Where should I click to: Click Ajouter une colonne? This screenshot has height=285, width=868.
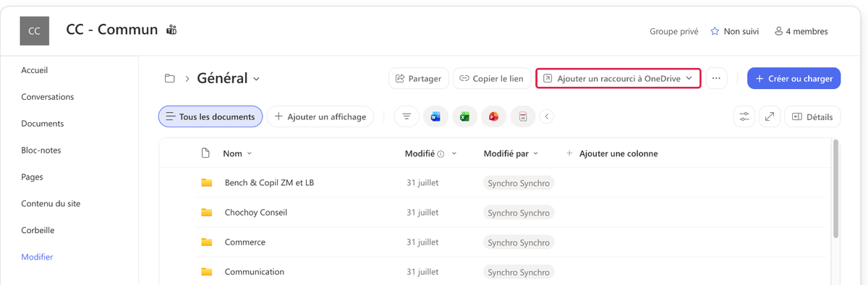[x=612, y=153]
